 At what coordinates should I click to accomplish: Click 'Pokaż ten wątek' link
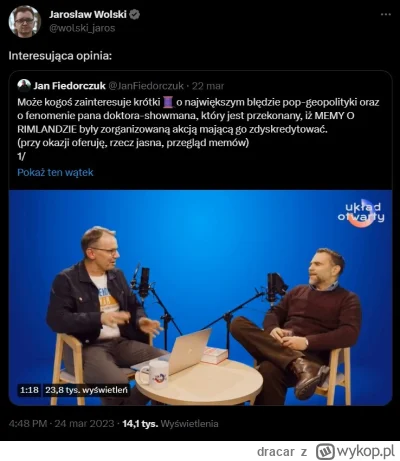tap(55, 172)
